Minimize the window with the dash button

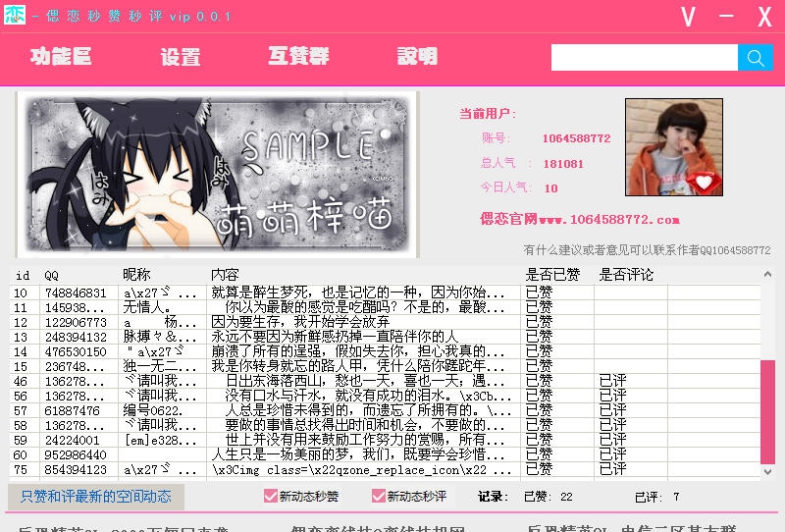pyautogui.click(x=726, y=16)
